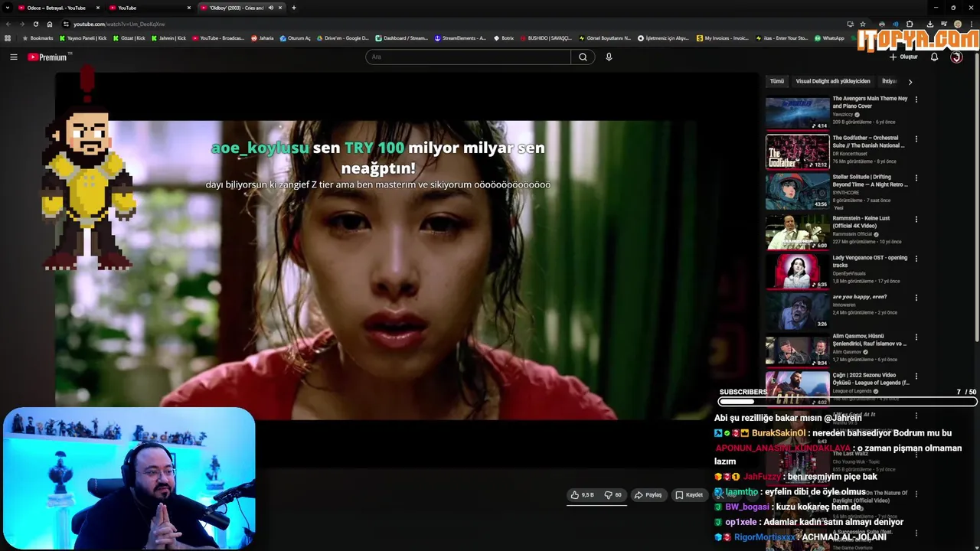Screen dimensions: 980x551
Task: Open the Chrome profile avatar
Action: click(957, 24)
